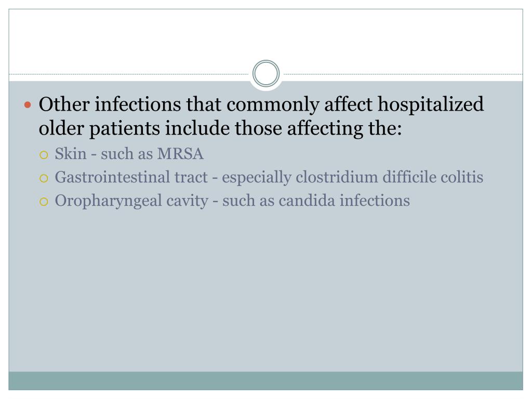
Task: Click the dashed line left of the circle
Action: tap(129, 74)
